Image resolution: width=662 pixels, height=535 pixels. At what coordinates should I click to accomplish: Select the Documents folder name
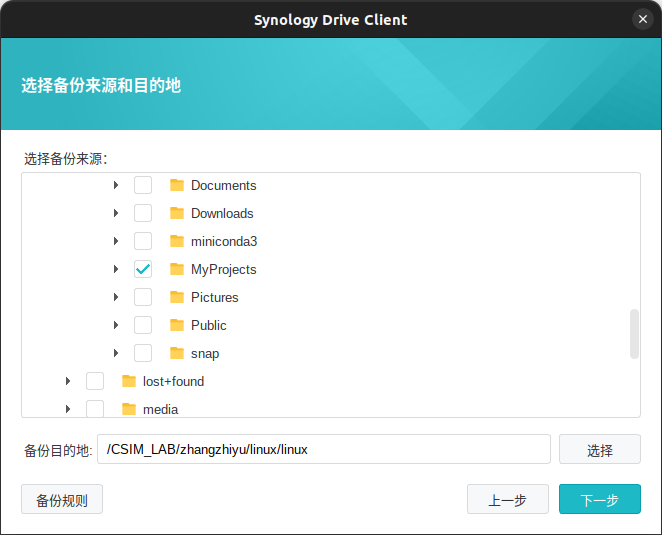point(223,185)
